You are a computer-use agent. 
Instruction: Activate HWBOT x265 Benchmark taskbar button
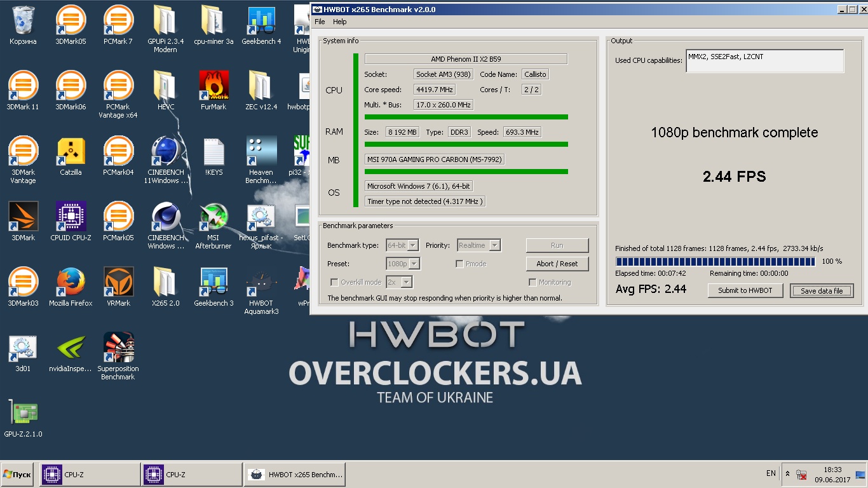click(295, 475)
